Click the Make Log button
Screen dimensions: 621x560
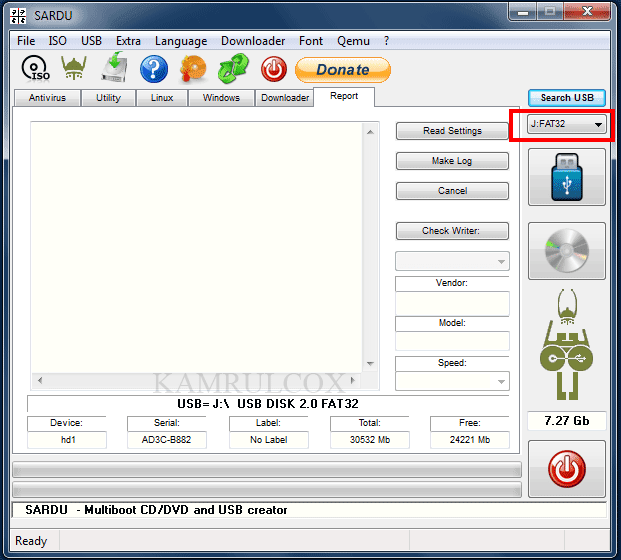tap(452, 161)
